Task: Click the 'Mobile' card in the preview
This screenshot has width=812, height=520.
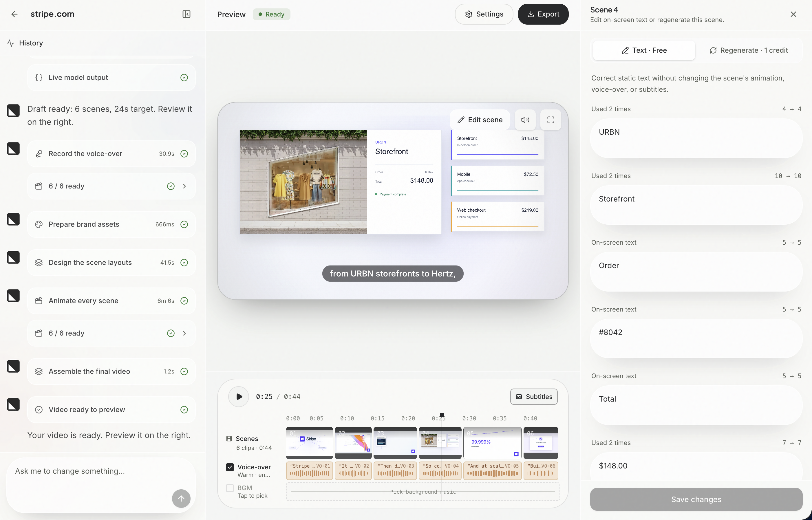Action: [x=498, y=181]
